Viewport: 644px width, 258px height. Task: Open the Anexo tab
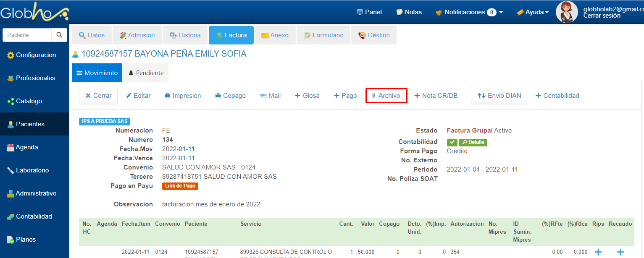click(275, 35)
